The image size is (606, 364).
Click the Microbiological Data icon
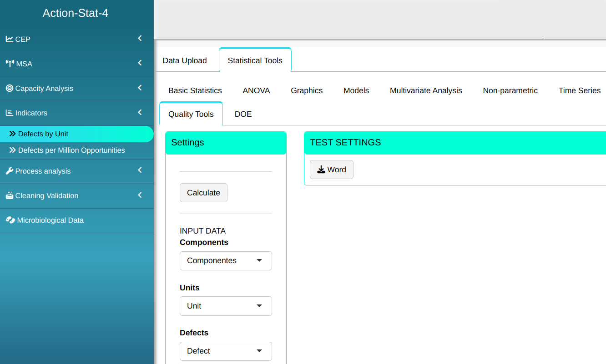10,220
